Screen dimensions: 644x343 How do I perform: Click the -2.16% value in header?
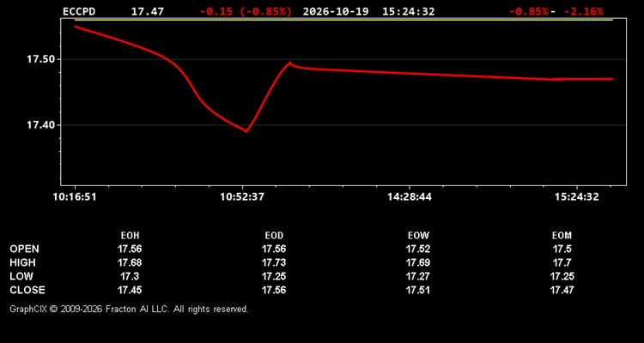584,11
